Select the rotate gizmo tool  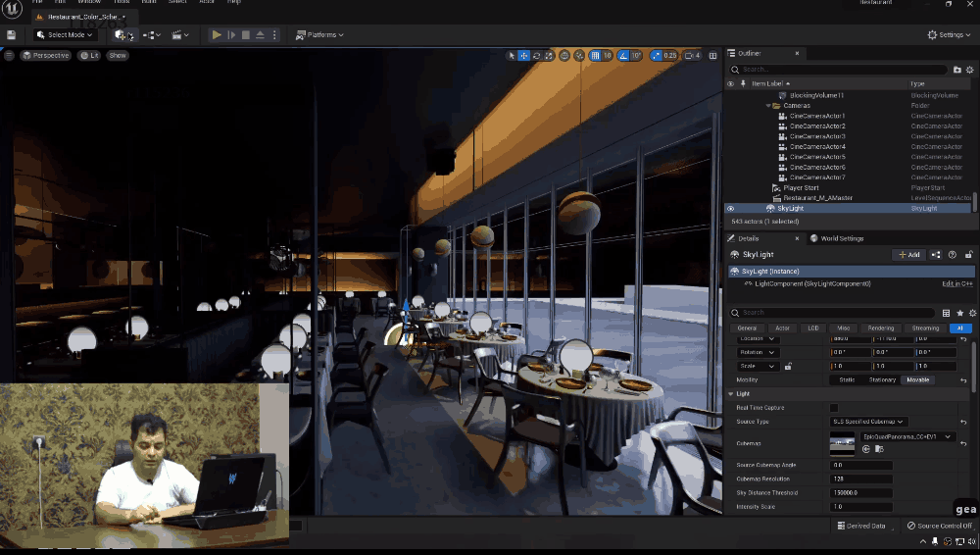coord(537,56)
